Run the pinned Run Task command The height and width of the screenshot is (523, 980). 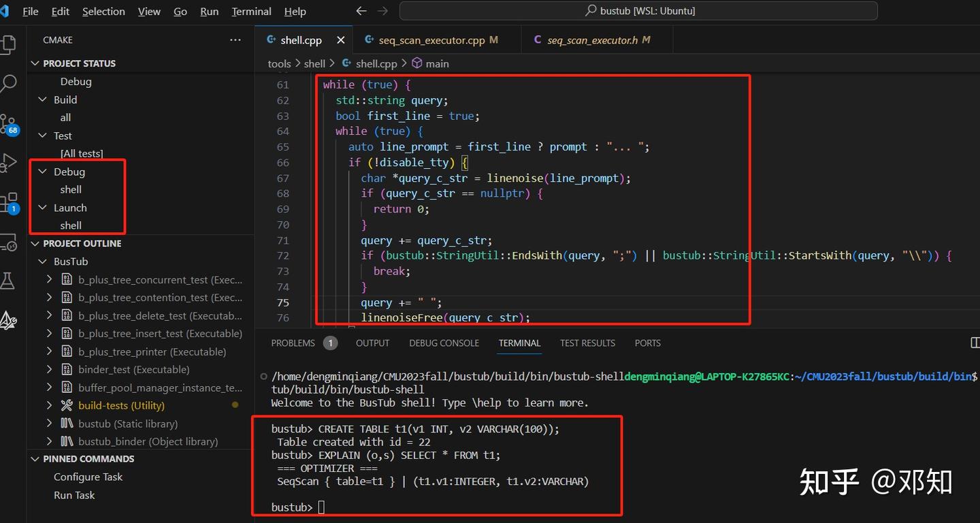pos(73,495)
